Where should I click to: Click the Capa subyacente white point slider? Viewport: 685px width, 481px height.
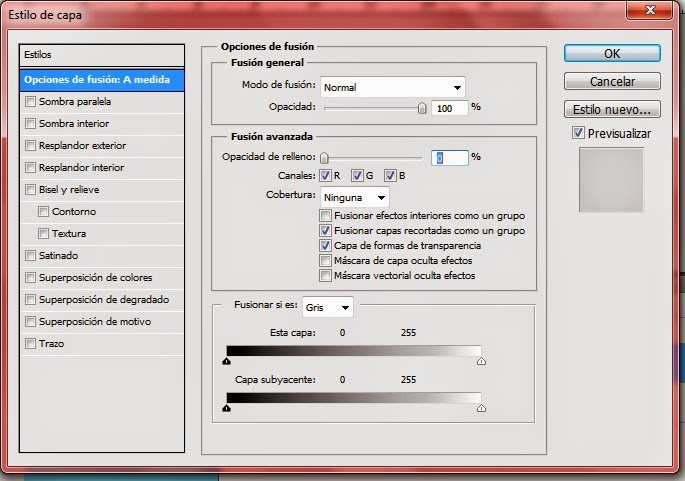[481, 408]
